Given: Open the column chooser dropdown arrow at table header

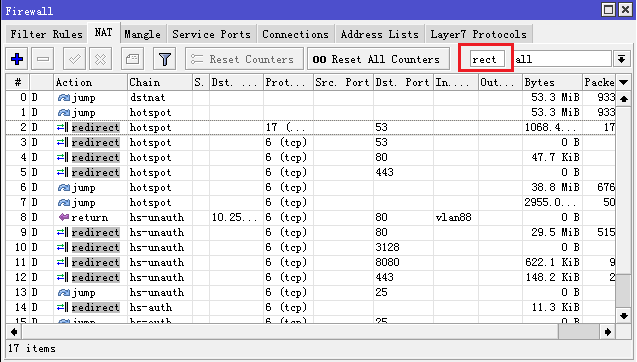Looking at the screenshot, I should coord(624,82).
